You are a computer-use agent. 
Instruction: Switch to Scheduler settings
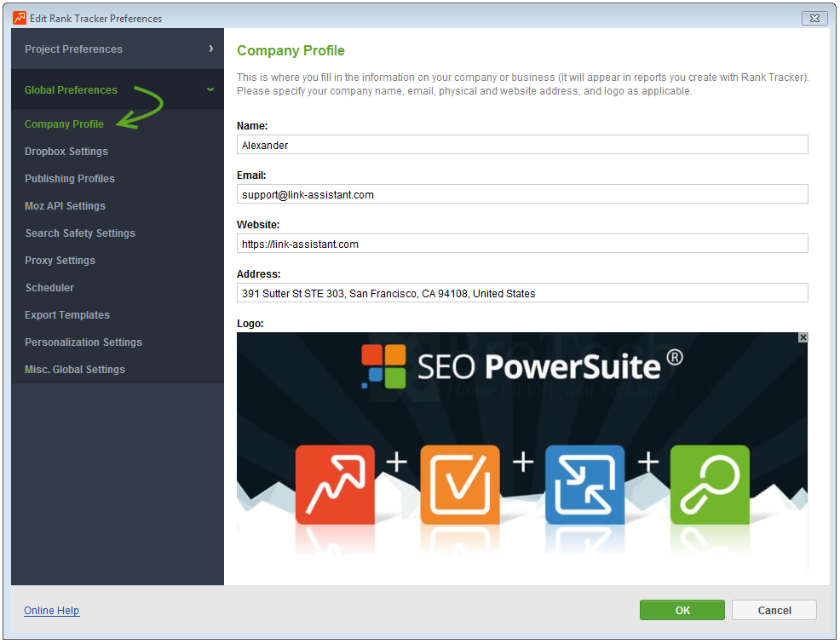tap(49, 288)
